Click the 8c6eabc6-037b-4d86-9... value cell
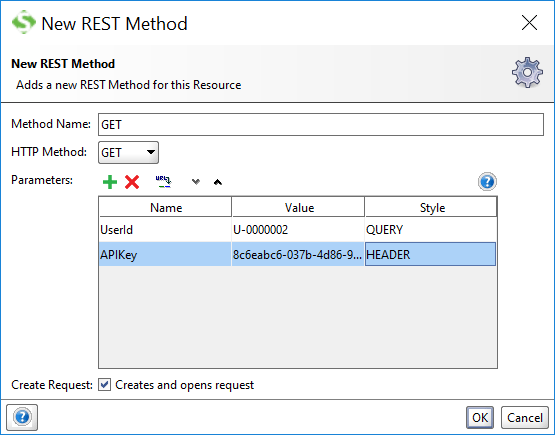The height and width of the screenshot is (435, 555). (x=298, y=254)
